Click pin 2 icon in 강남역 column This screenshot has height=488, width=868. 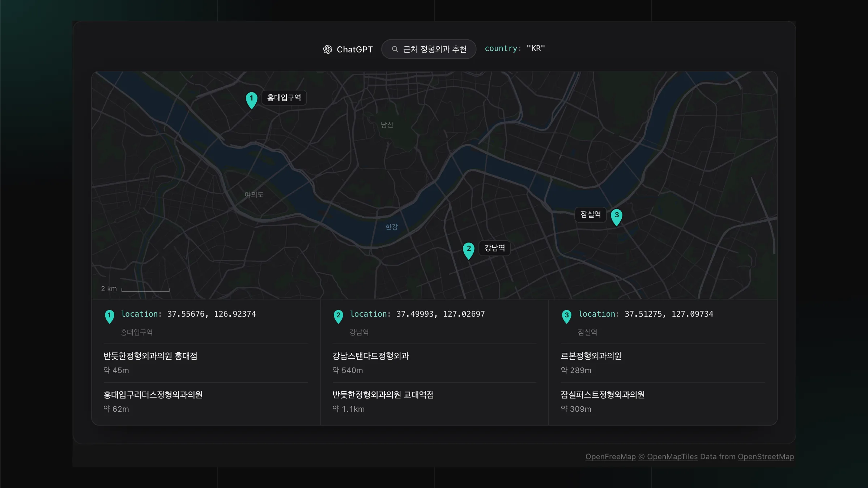tap(338, 316)
